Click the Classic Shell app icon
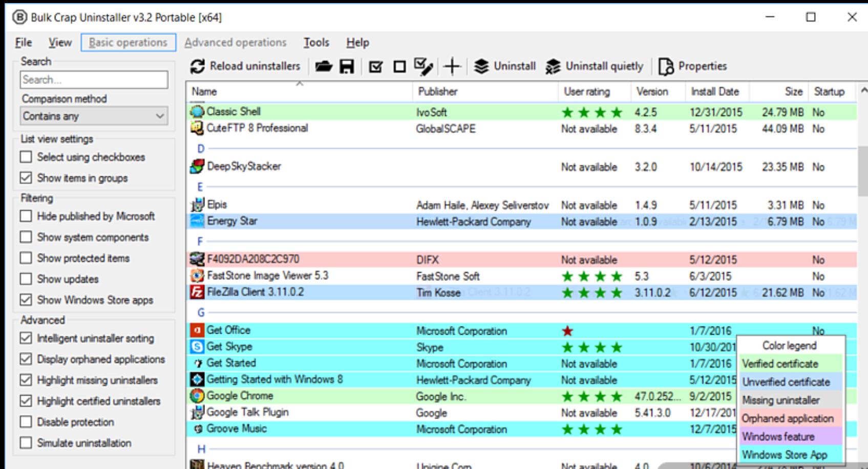 [197, 111]
